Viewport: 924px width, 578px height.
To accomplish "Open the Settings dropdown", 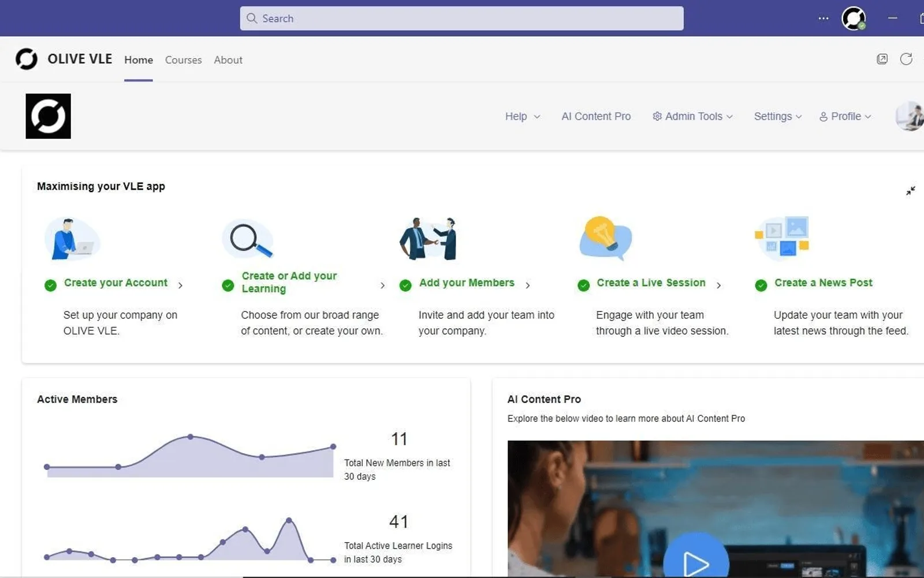I will point(778,116).
